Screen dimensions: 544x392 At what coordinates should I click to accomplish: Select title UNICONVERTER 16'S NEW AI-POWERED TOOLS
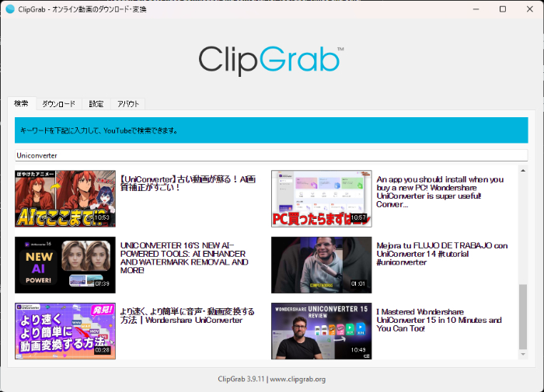tap(184, 258)
